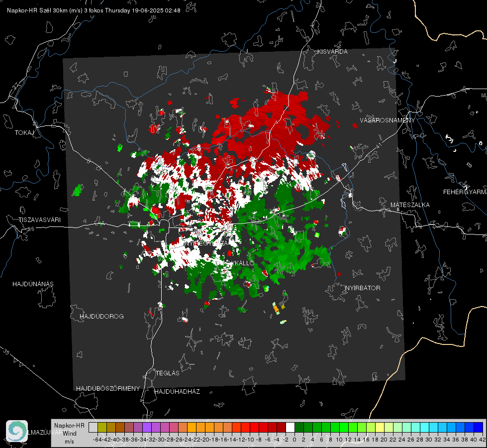Select the VÁSÁROSNAMÉNY city label
Screen dimensions: 487x448
click(x=388, y=120)
